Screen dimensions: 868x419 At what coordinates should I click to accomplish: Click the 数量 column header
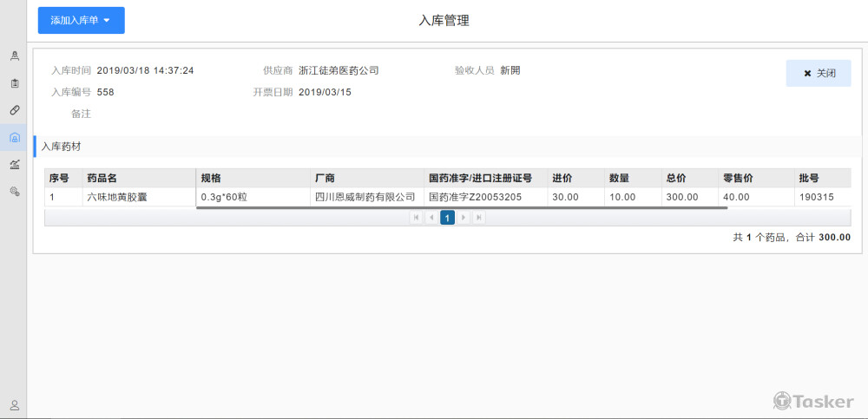coord(634,178)
